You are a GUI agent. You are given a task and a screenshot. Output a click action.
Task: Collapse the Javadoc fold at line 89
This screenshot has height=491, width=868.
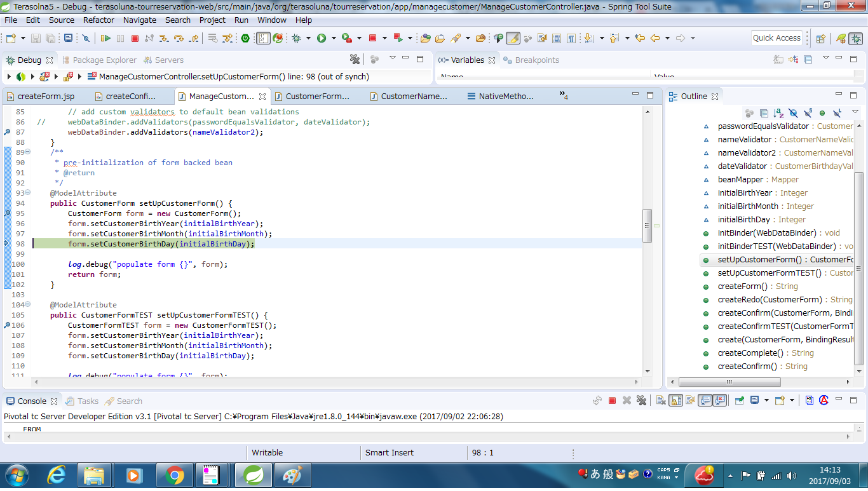coord(27,152)
